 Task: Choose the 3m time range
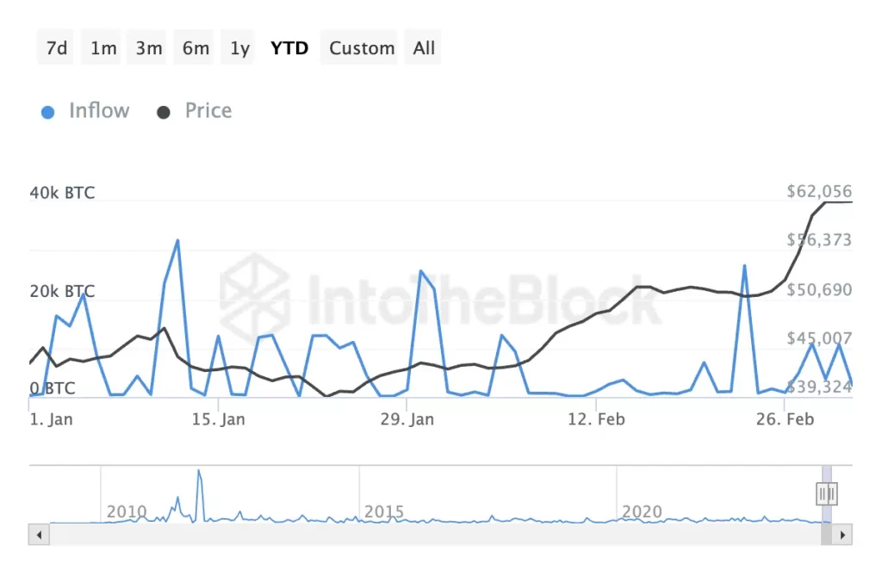[x=149, y=48]
